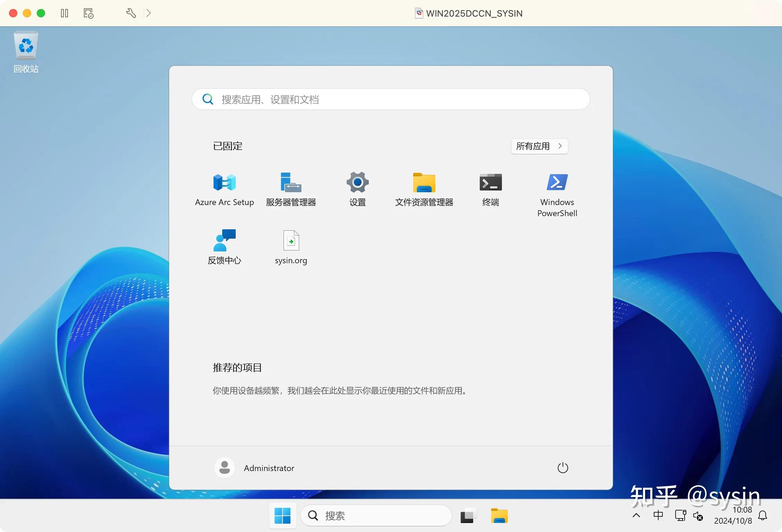
Task: Click the muted volume icon to unmute
Action: (x=698, y=516)
